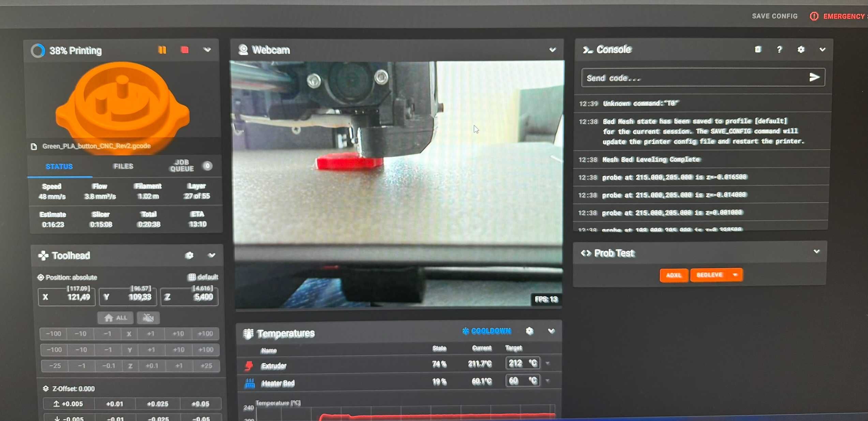Click the webcam video feed
The width and height of the screenshot is (868, 421).
click(x=398, y=184)
